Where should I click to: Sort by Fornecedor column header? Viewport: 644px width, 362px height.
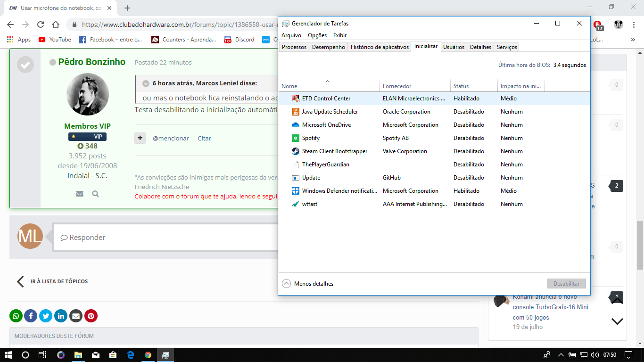click(x=415, y=86)
